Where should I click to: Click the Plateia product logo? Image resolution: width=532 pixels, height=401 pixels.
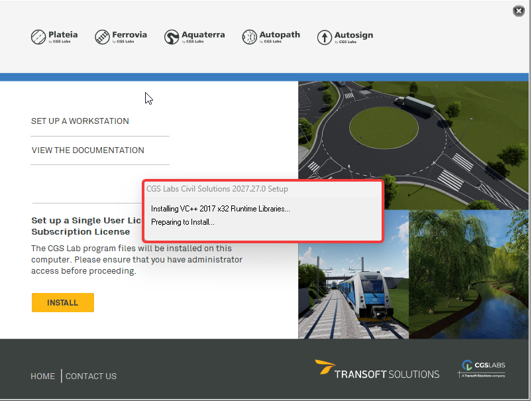coord(54,36)
